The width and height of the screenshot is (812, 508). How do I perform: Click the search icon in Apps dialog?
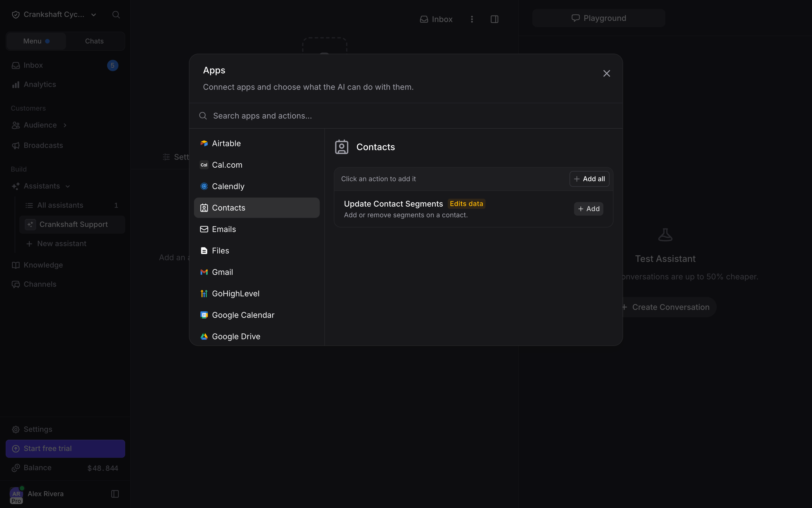[x=203, y=116]
